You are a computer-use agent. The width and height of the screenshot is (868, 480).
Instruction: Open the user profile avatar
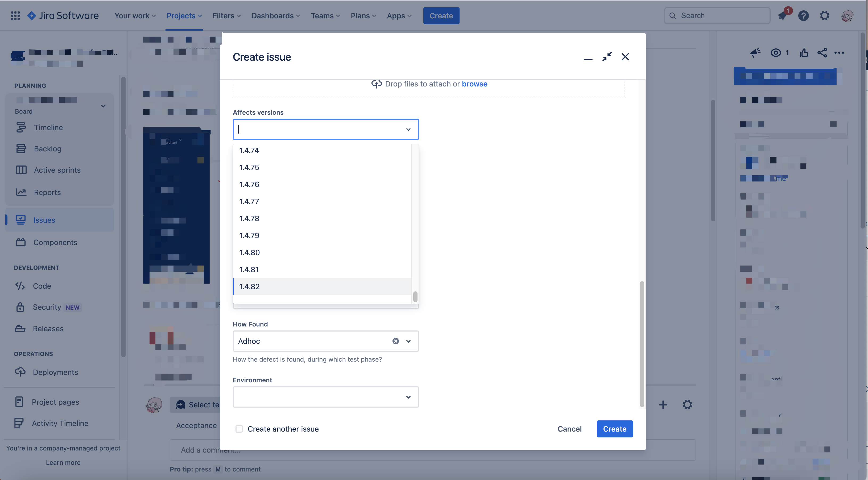(847, 16)
